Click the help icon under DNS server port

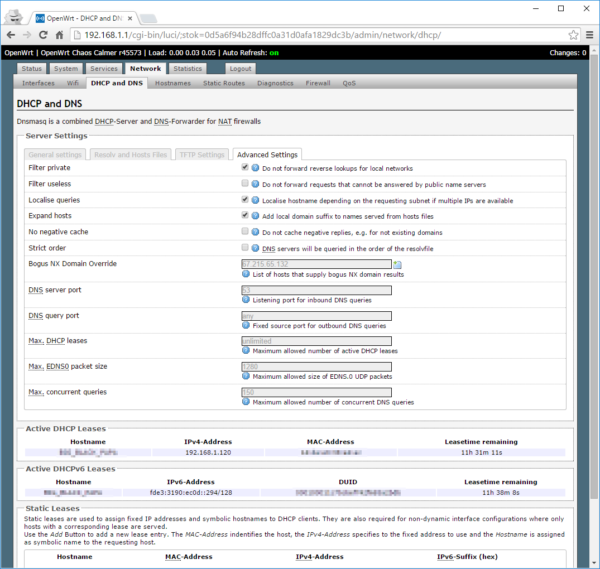click(x=246, y=301)
